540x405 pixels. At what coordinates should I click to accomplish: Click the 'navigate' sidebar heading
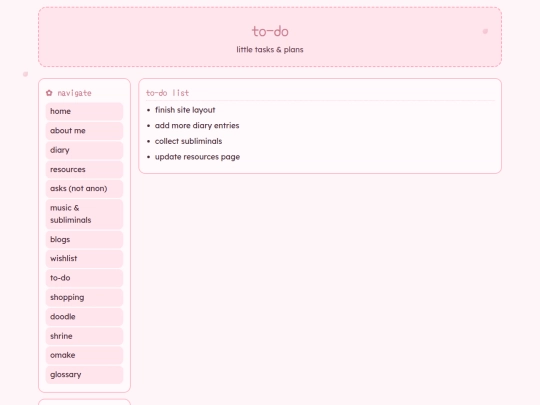(74, 93)
